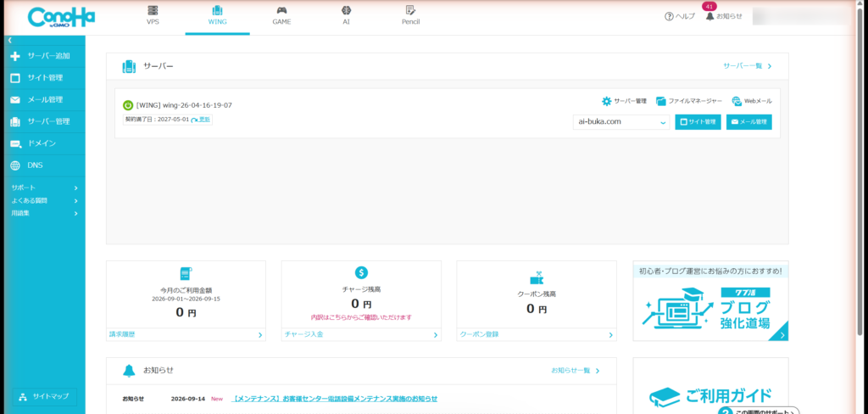Click the 今月のご利用金額 bill icon

pyautogui.click(x=186, y=273)
